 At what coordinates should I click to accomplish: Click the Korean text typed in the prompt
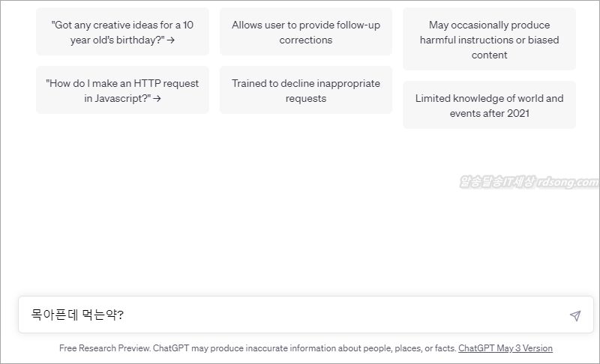pos(77,315)
